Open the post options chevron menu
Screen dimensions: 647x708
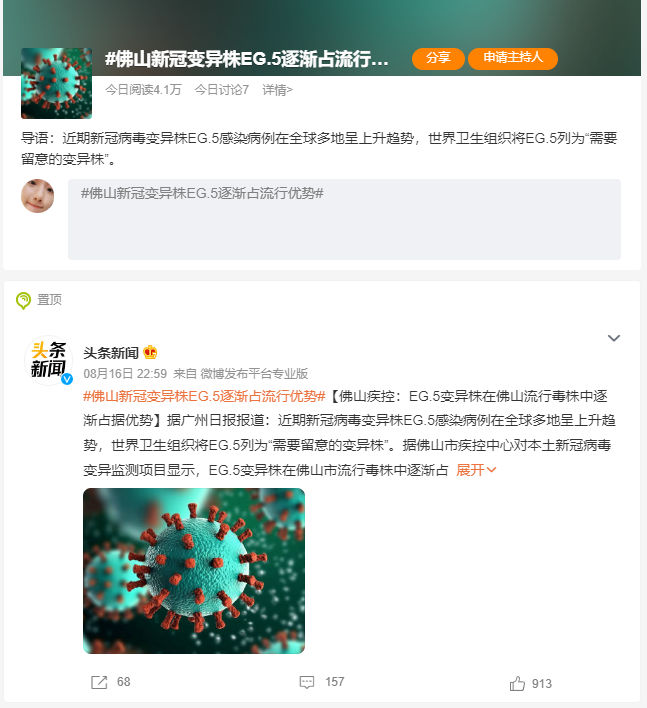614,338
